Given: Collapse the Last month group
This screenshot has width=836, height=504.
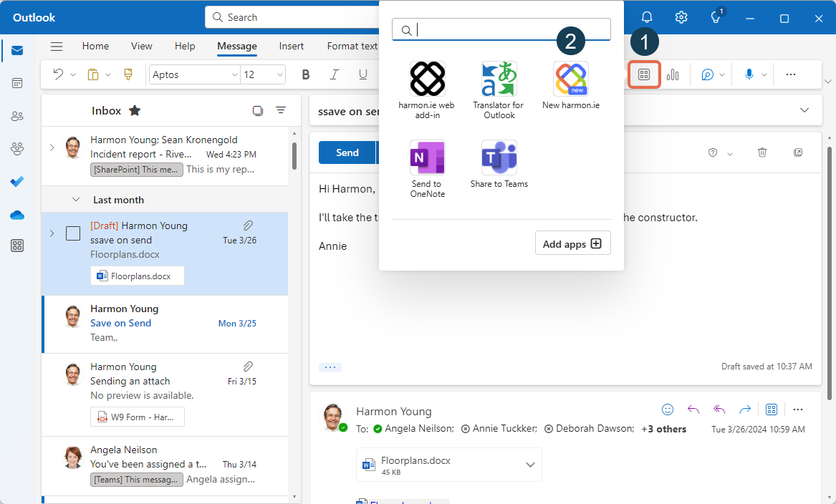Looking at the screenshot, I should pyautogui.click(x=76, y=199).
